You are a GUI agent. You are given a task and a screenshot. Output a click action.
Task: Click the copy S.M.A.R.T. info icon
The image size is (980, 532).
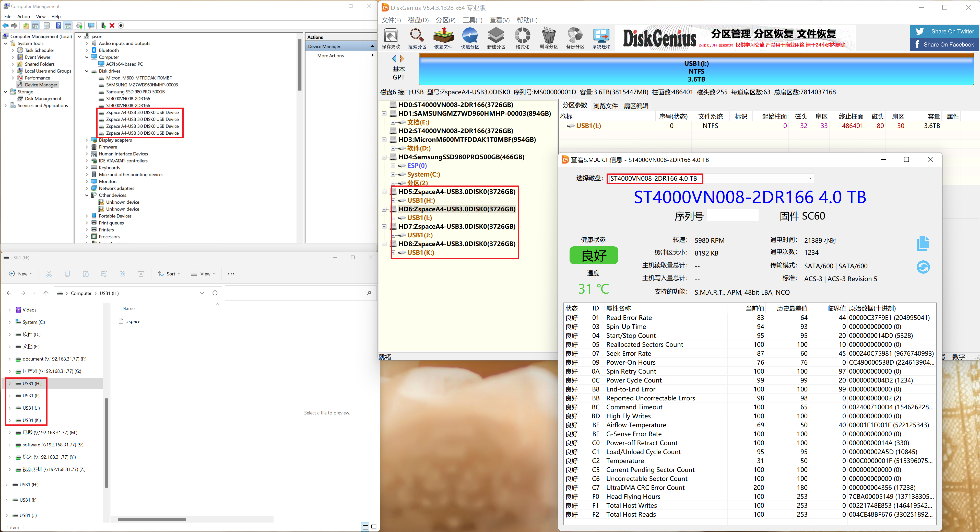point(923,244)
